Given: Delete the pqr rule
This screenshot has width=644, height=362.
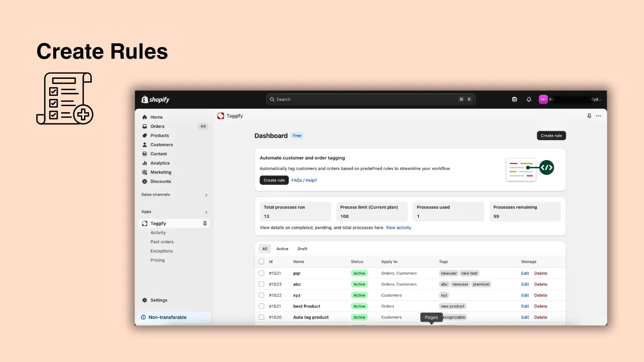Looking at the screenshot, I should tap(541, 273).
